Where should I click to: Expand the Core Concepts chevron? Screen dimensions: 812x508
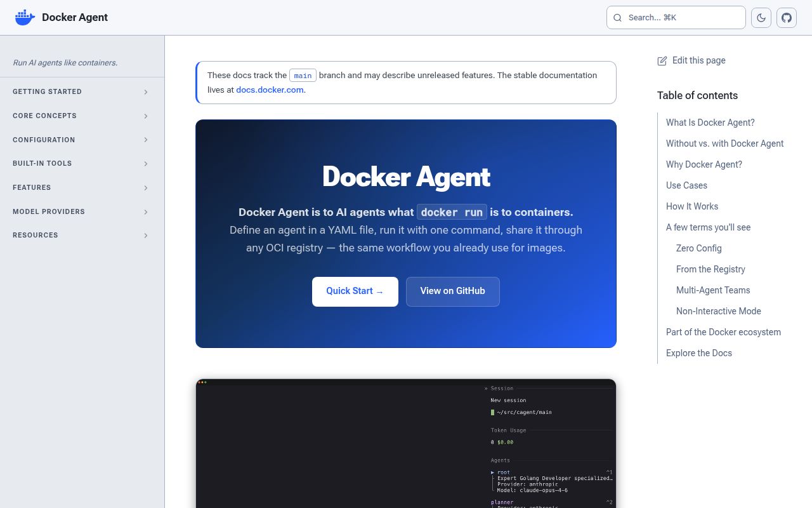coord(146,116)
